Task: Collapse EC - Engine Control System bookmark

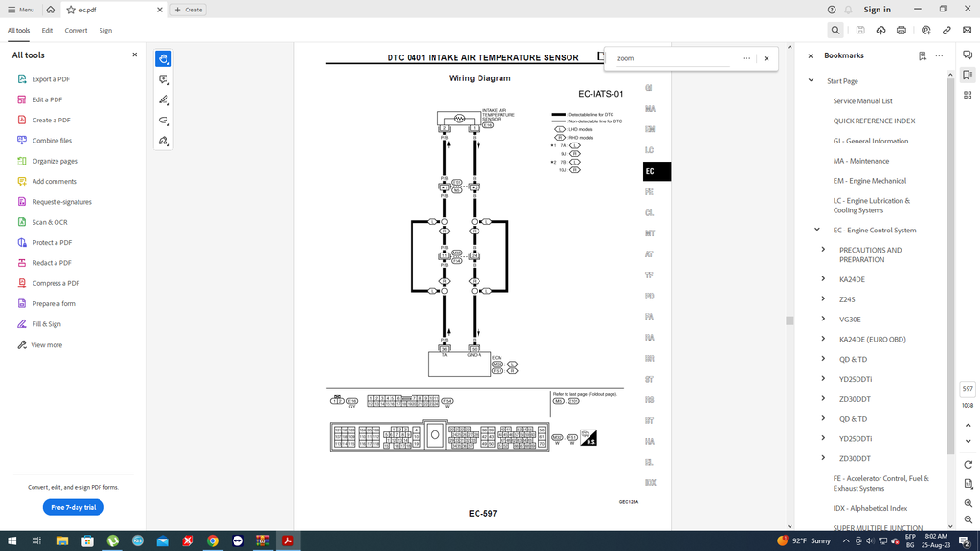Action: pos(817,230)
